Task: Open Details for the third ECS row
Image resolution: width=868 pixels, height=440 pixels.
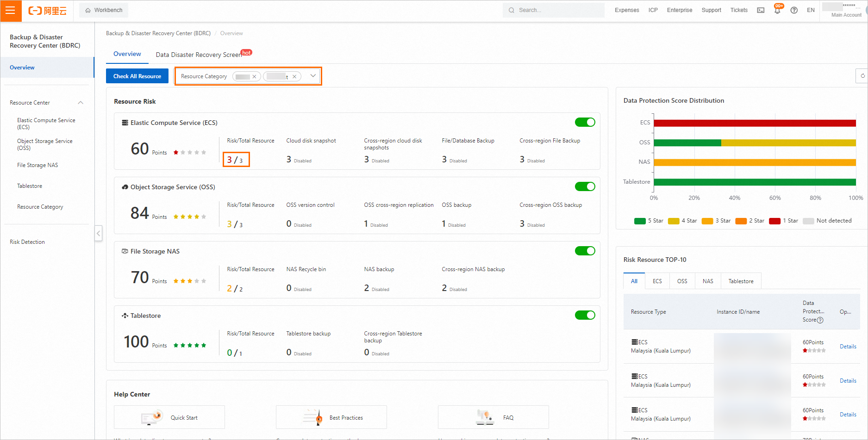Action: pos(848,415)
